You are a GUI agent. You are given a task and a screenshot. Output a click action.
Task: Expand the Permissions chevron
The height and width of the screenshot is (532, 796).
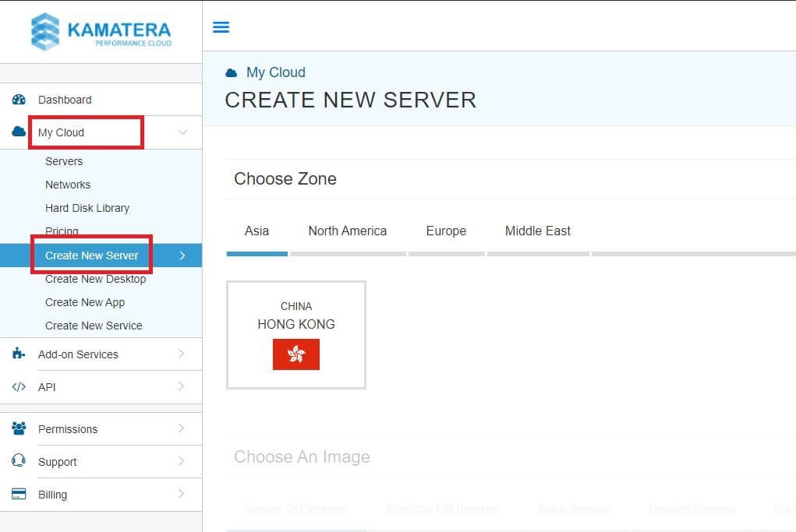pyautogui.click(x=181, y=428)
